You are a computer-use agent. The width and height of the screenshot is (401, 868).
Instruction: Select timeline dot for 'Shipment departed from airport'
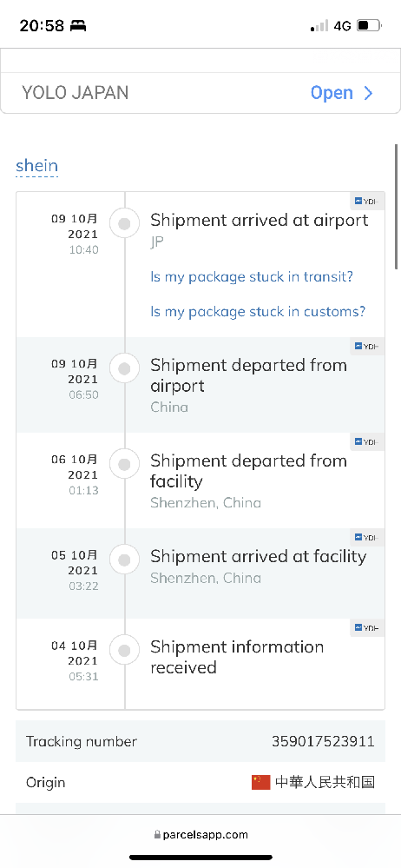coord(124,368)
